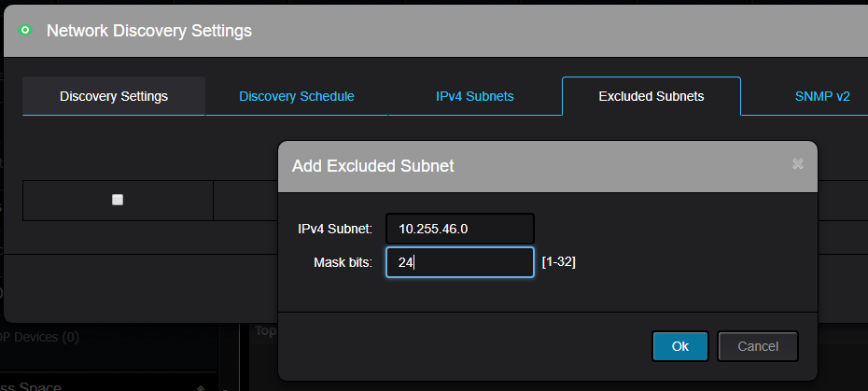Tick the checkbox in the excluded subnets table

pyautogui.click(x=118, y=200)
